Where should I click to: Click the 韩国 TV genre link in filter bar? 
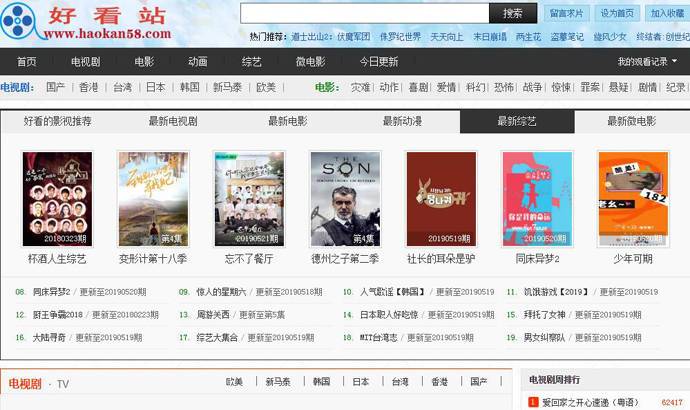click(x=190, y=87)
